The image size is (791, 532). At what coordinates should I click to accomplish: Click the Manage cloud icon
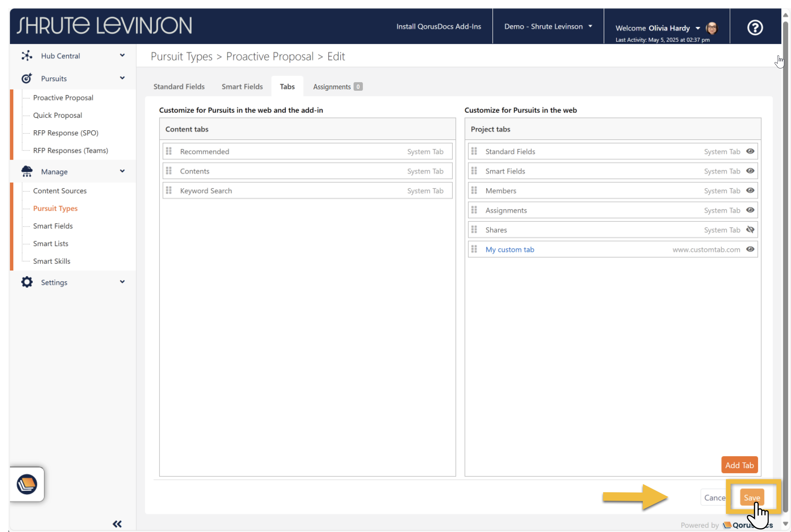coord(27,171)
